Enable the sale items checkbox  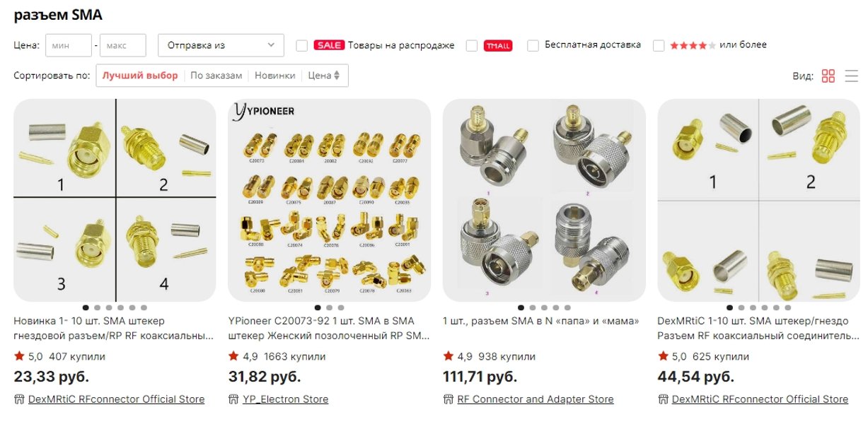point(301,45)
